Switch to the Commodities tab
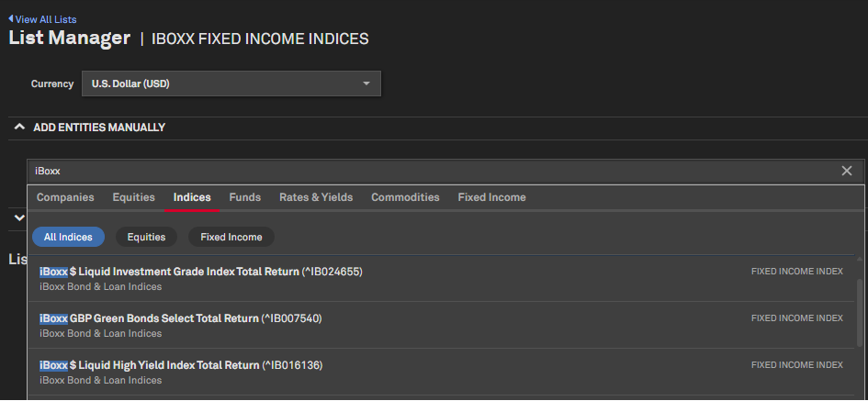The image size is (868, 401). pyautogui.click(x=405, y=197)
